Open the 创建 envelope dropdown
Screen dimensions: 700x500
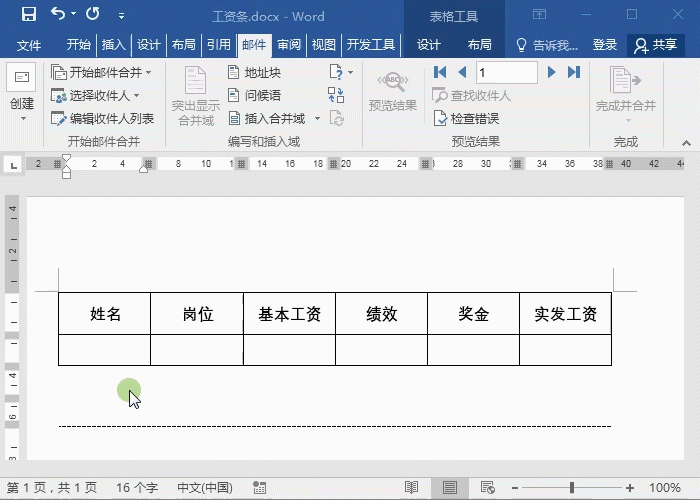click(x=22, y=93)
